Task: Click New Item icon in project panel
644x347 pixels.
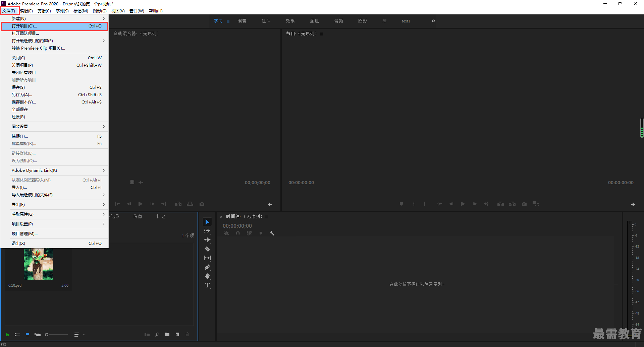Action: 177,334
